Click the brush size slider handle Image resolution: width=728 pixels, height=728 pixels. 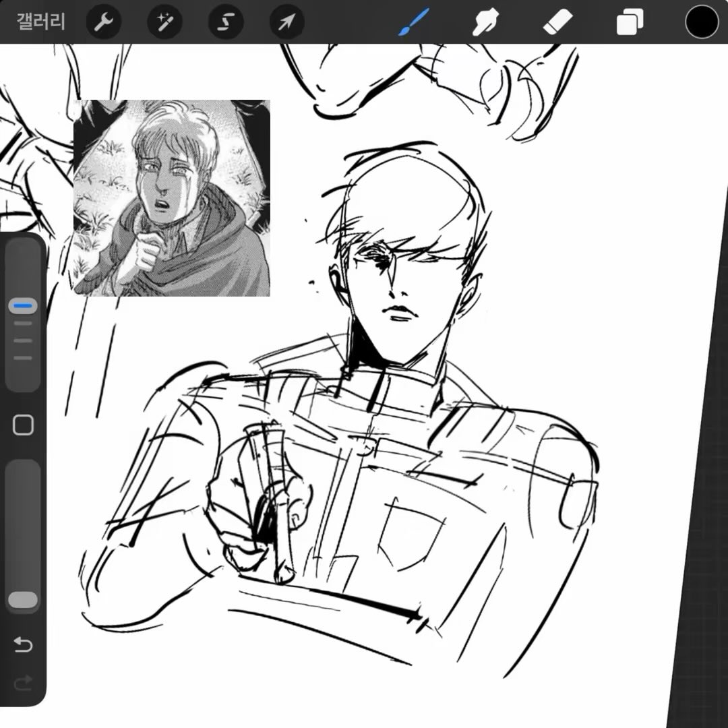point(23,306)
